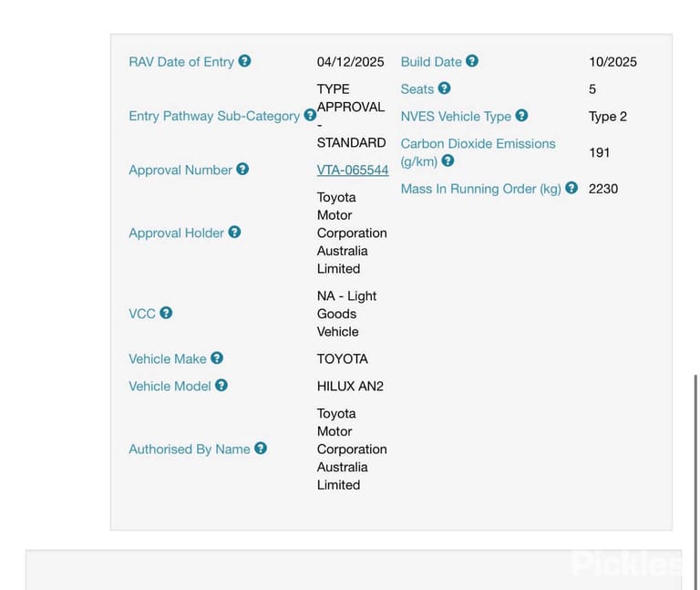Click help icon beside Approval Holder
Image resolution: width=700 pixels, height=590 pixels.
pyautogui.click(x=234, y=232)
